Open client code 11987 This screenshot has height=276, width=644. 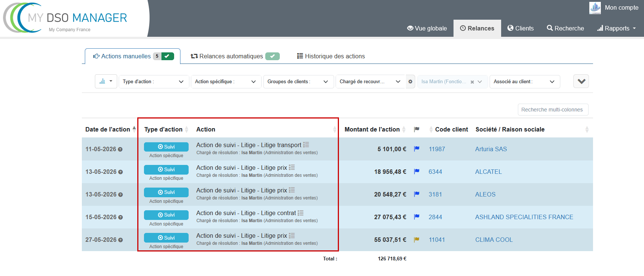pyautogui.click(x=437, y=149)
